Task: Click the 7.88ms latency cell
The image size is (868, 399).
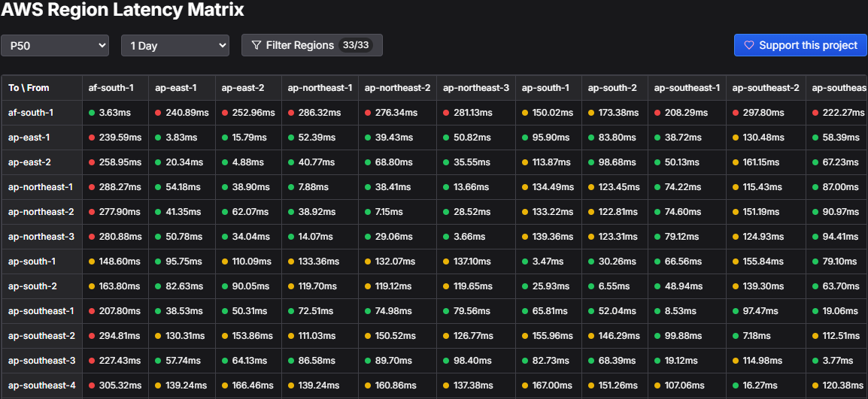Action: pyautogui.click(x=320, y=187)
